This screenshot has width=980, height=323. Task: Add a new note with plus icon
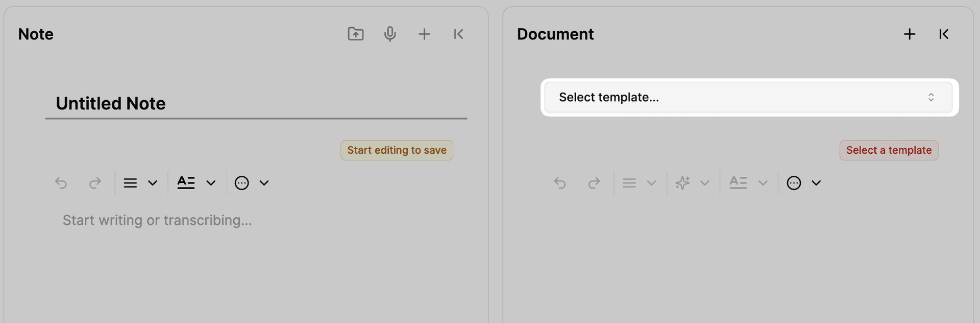[x=424, y=34]
